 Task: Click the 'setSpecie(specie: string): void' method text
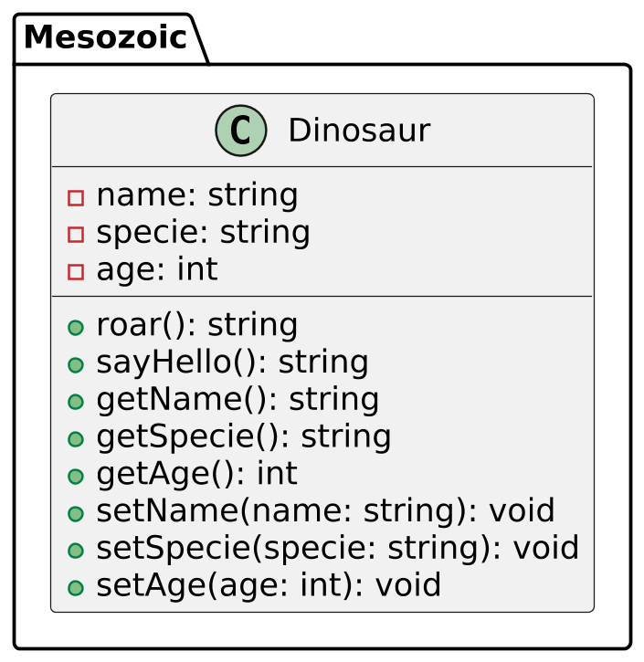click(337, 549)
